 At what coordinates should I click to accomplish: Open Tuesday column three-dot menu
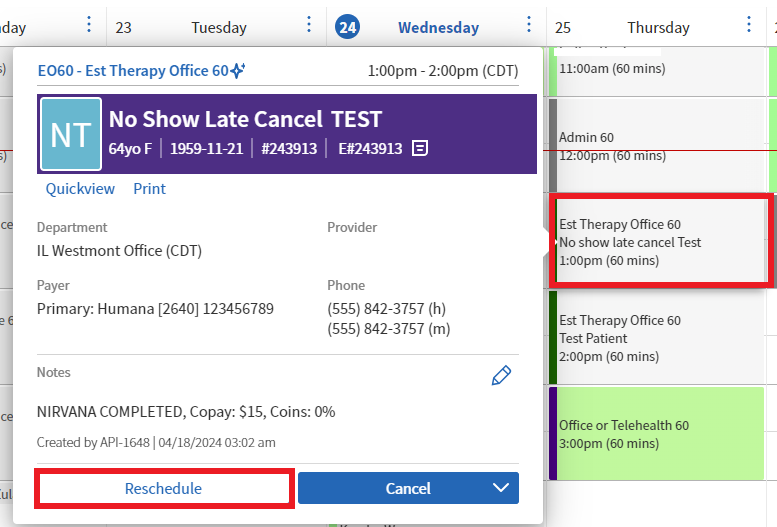(309, 24)
